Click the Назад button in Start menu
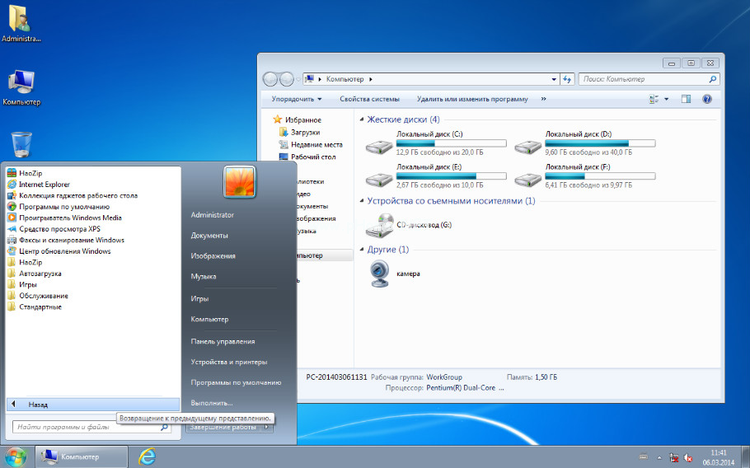750x468 pixels. click(38, 404)
